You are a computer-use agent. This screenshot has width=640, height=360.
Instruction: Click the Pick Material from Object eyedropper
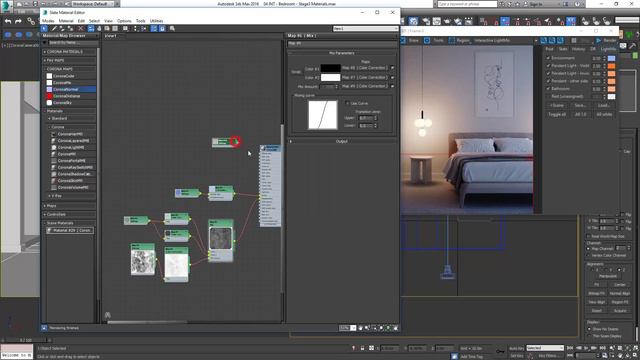53,29
